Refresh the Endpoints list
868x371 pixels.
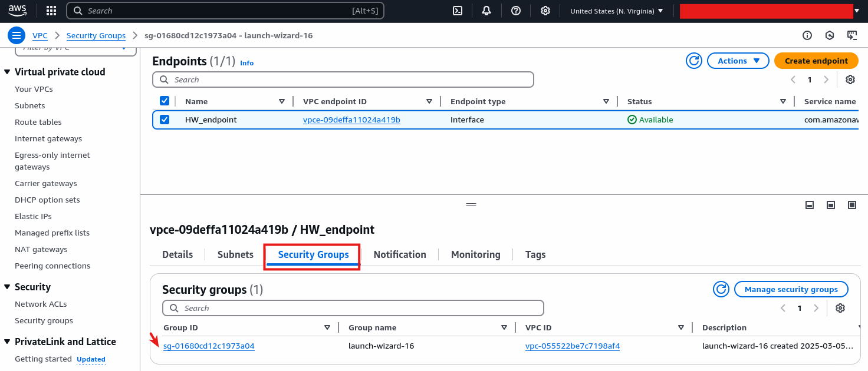[x=694, y=61]
